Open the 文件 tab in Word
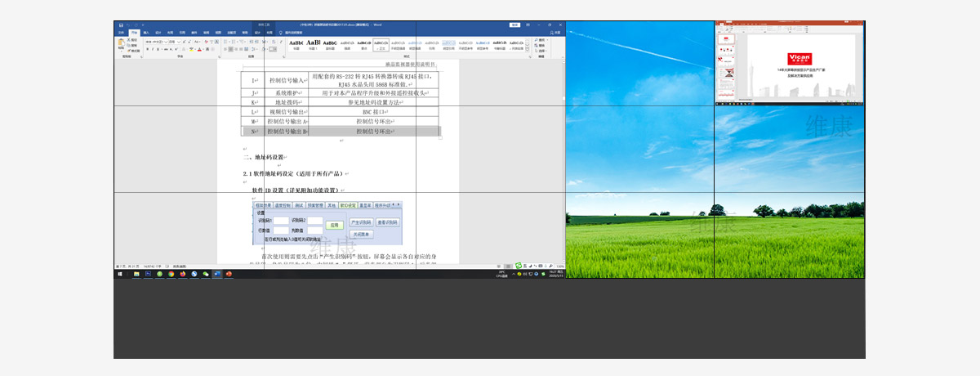The image size is (980, 376). [121, 33]
